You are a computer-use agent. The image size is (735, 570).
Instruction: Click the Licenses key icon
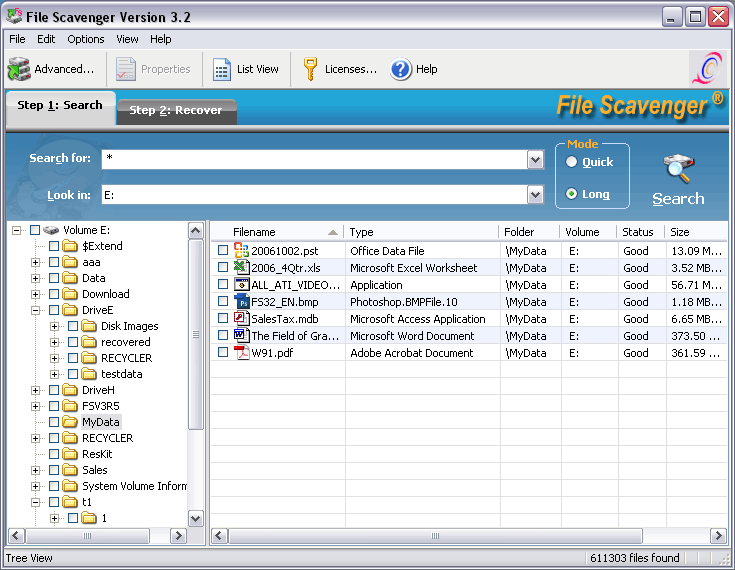pyautogui.click(x=311, y=69)
